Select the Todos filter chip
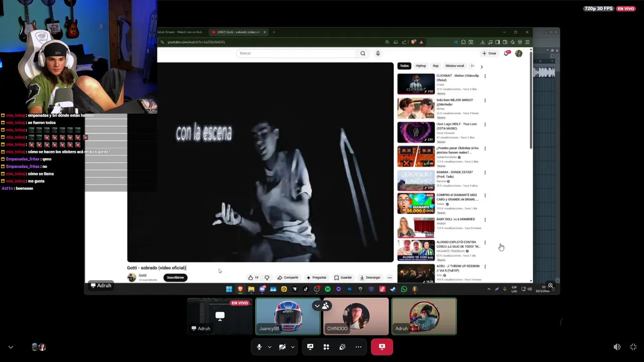The height and width of the screenshot is (362, 644). coord(404,66)
